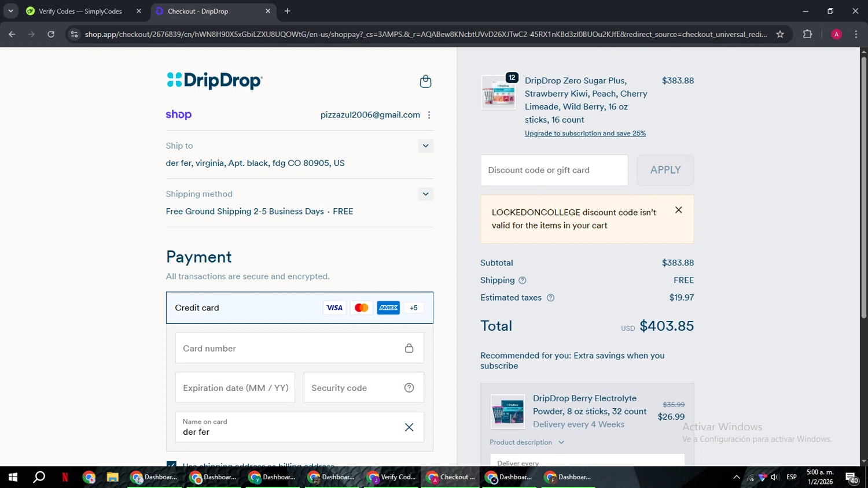Image resolution: width=868 pixels, height=488 pixels.
Task: Go back to previous page
Action: coord(12,34)
